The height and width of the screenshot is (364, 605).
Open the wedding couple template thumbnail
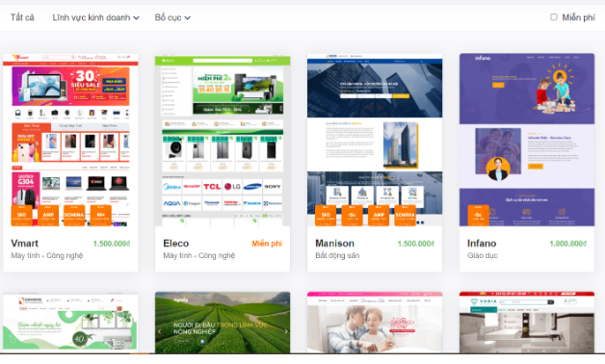point(375,324)
